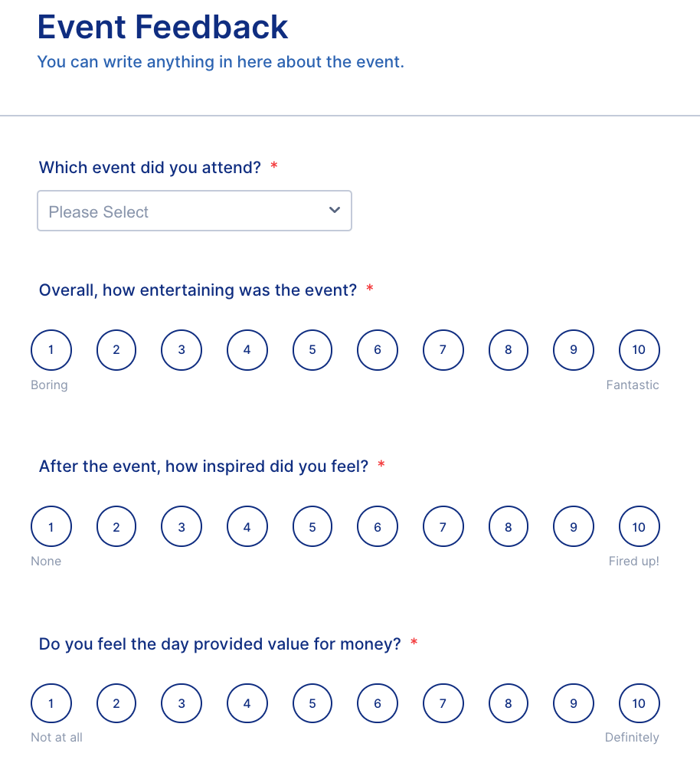Click the event description subtitle text
This screenshot has width=700, height=763.
pyautogui.click(x=220, y=62)
